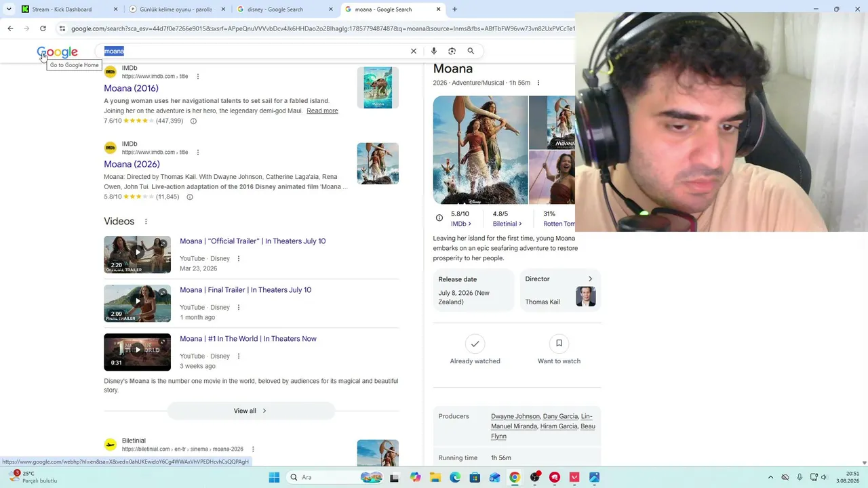Open Dwayne Johnson producer link
The height and width of the screenshot is (488, 868).
point(515,417)
